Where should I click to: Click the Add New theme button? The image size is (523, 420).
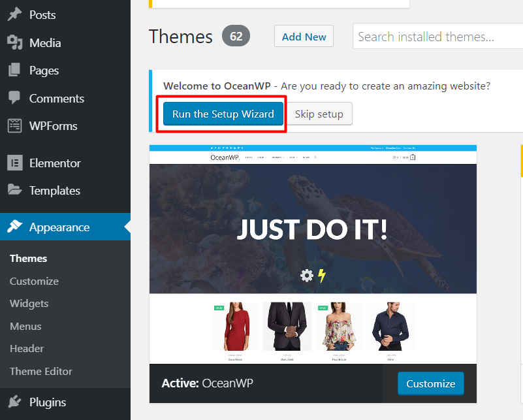pos(304,36)
